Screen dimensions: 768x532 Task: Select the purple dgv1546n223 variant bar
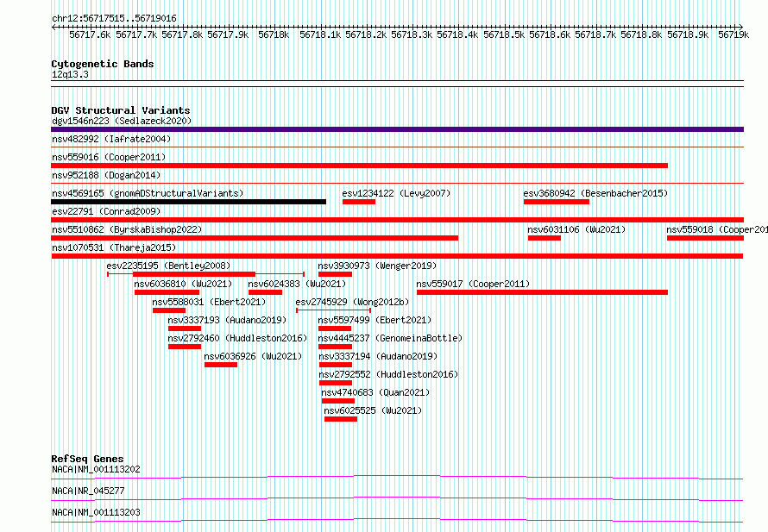point(397,129)
